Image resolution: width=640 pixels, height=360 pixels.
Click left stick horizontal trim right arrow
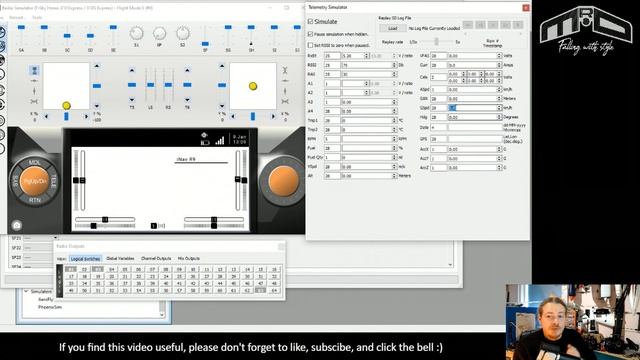coord(86,116)
